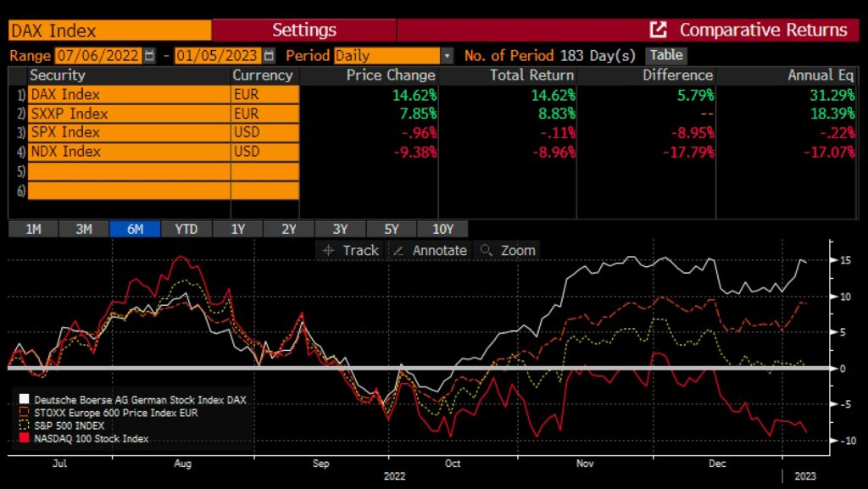Click the DAX Index ticker field at top

pos(109,31)
